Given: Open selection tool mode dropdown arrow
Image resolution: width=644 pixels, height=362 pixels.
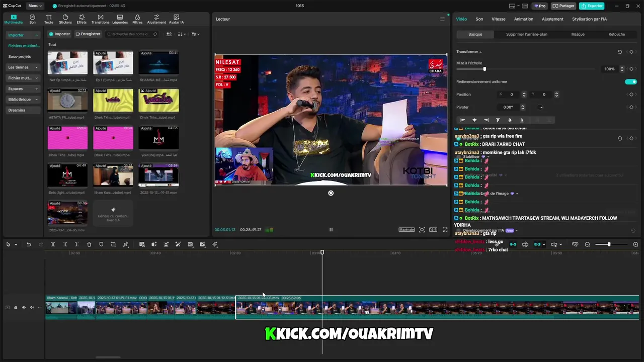Looking at the screenshot, I should (x=16, y=245).
